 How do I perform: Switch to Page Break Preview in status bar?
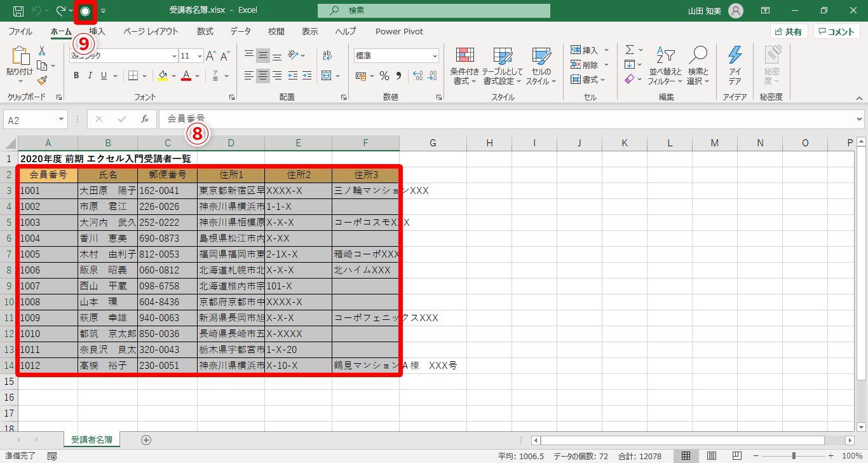(x=737, y=456)
